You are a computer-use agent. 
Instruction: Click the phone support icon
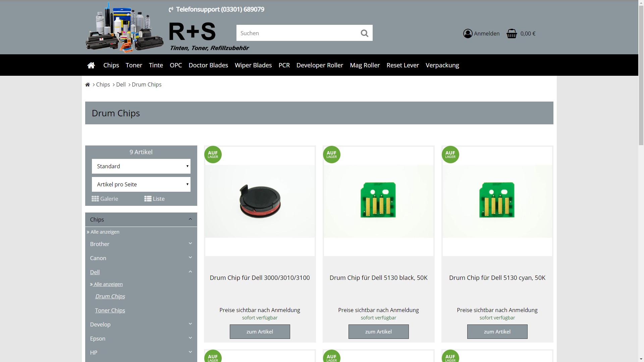171,10
